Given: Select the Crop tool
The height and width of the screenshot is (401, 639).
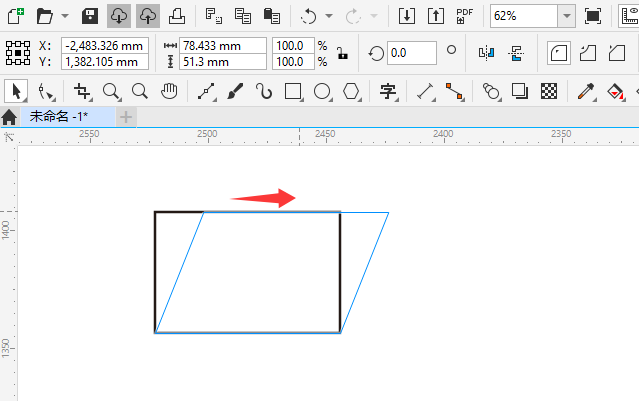Looking at the screenshot, I should (82, 91).
